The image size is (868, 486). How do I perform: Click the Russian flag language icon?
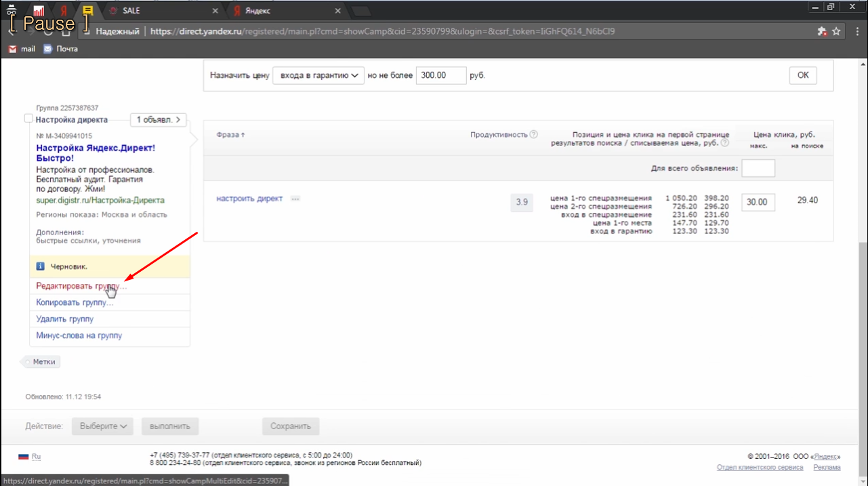24,457
